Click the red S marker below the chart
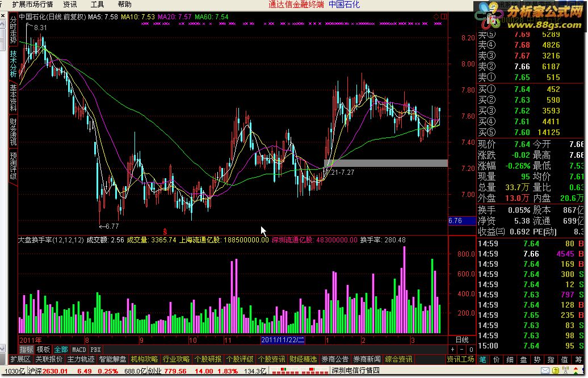The height and width of the screenshot is (378, 588). coord(165,231)
